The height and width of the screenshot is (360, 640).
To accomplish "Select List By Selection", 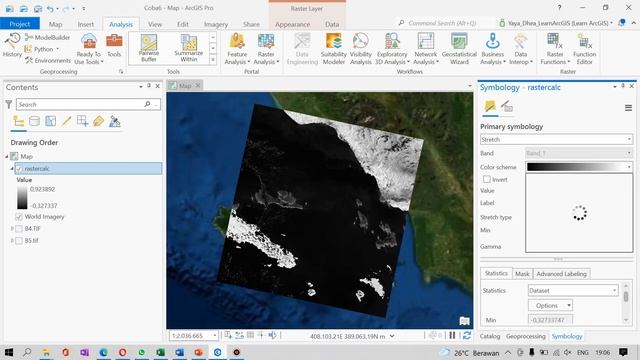I will (51, 121).
